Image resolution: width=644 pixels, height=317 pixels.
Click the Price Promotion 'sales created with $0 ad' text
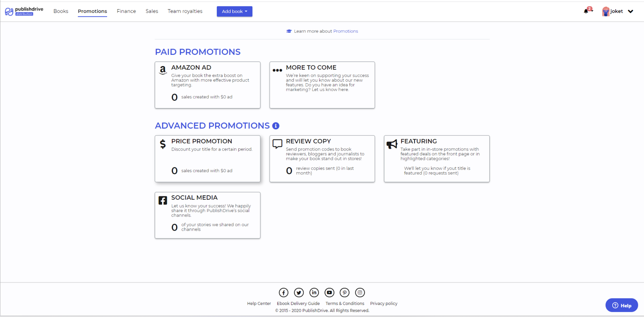tap(206, 171)
